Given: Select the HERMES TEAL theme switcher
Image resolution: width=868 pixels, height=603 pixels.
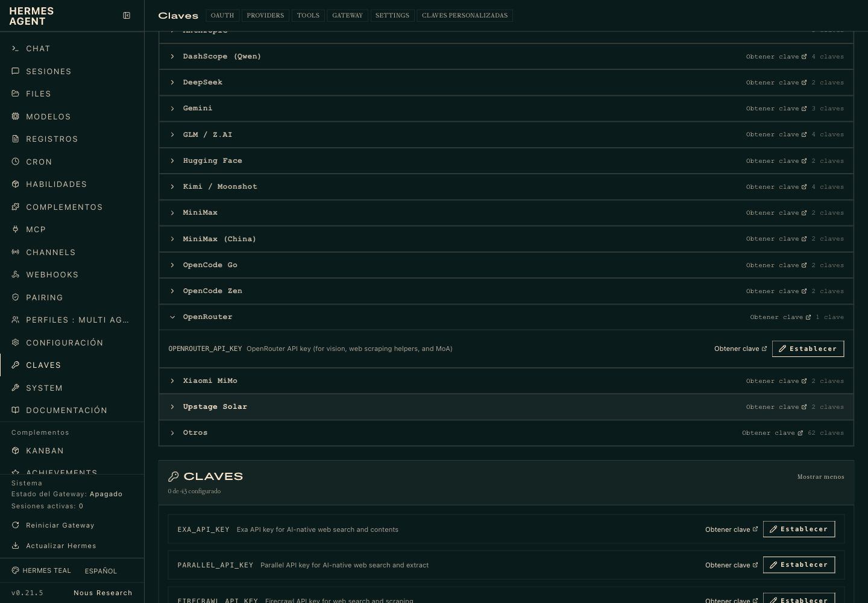Looking at the screenshot, I should [41, 570].
